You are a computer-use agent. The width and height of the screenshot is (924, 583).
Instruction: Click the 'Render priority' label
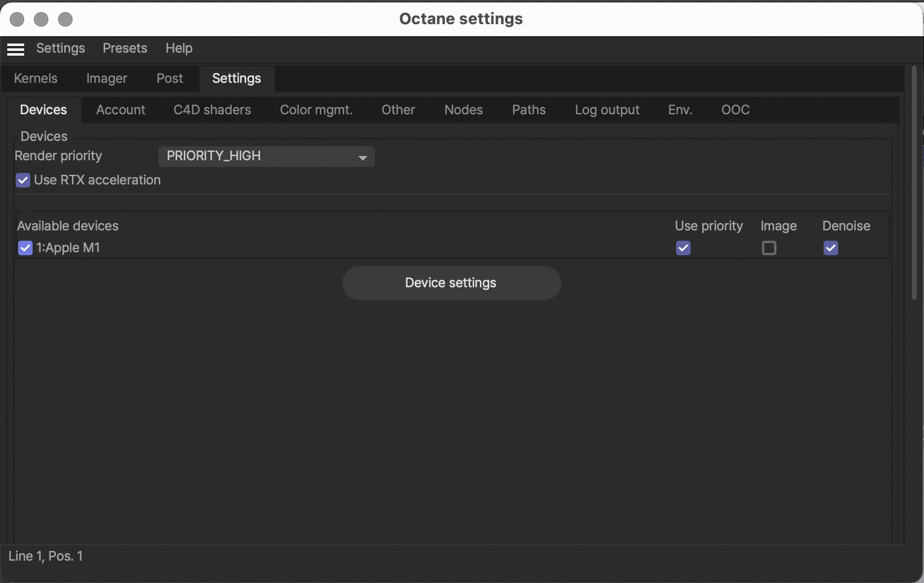(58, 156)
